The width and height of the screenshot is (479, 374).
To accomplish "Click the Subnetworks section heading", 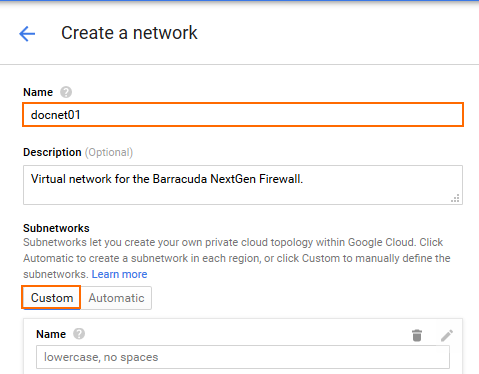I will coord(56,228).
